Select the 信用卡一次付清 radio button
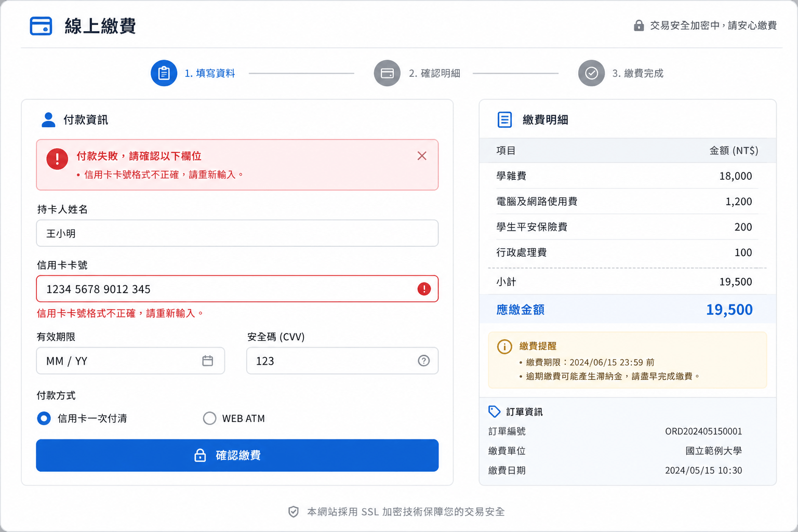798x532 pixels. [44, 418]
